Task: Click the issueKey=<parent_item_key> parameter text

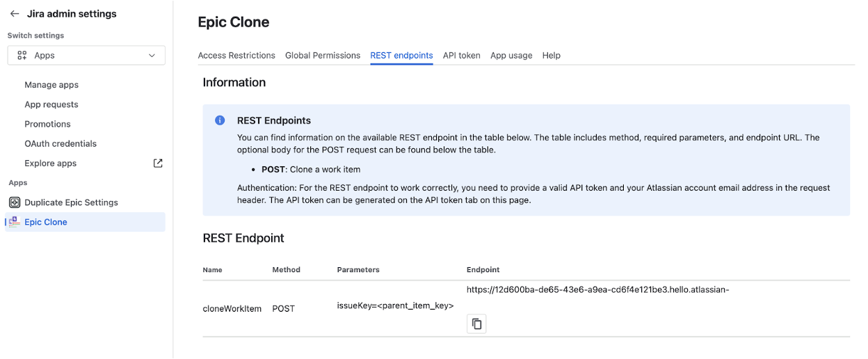Action: [395, 305]
